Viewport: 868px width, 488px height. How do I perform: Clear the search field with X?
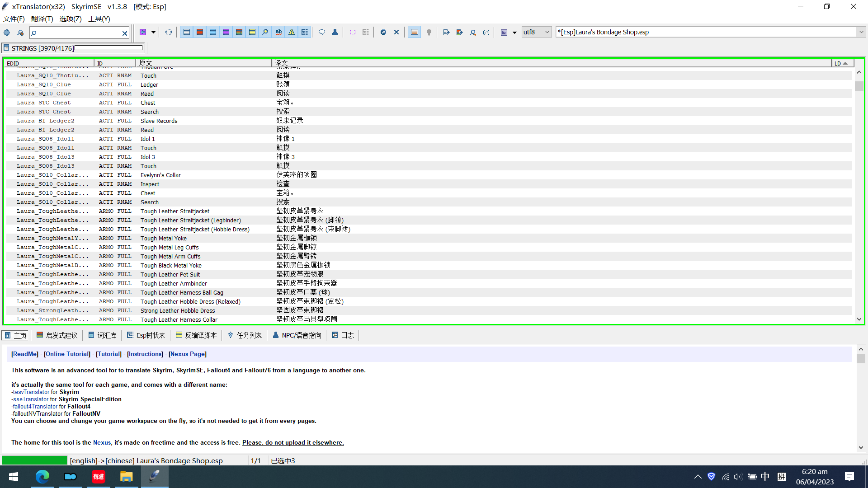point(125,33)
